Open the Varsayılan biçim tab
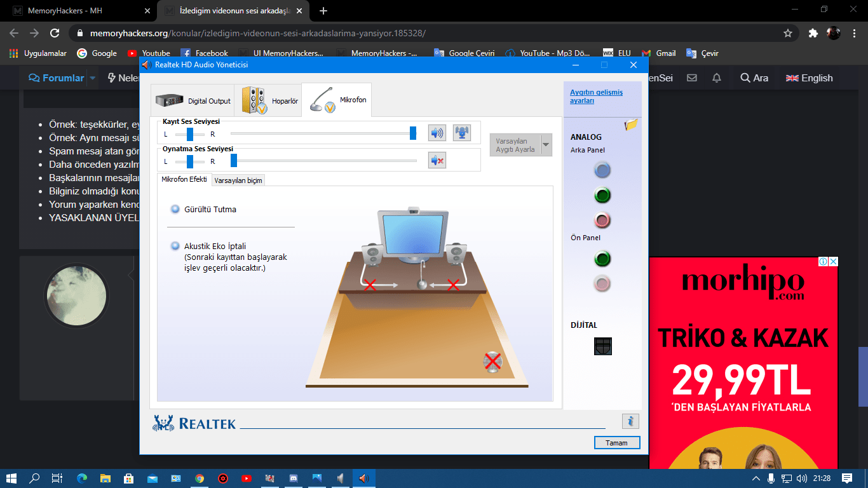This screenshot has width=868, height=488. (x=238, y=180)
